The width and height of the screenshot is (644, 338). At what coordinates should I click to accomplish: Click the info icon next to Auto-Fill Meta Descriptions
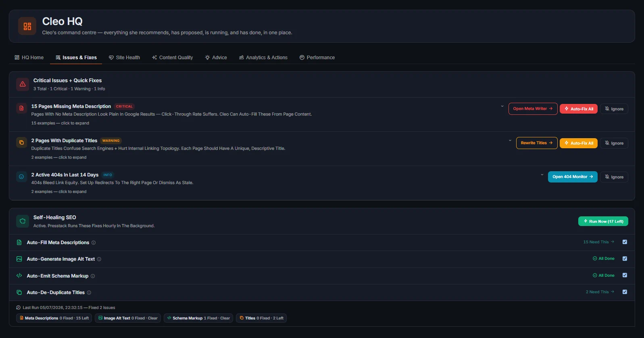(94, 243)
